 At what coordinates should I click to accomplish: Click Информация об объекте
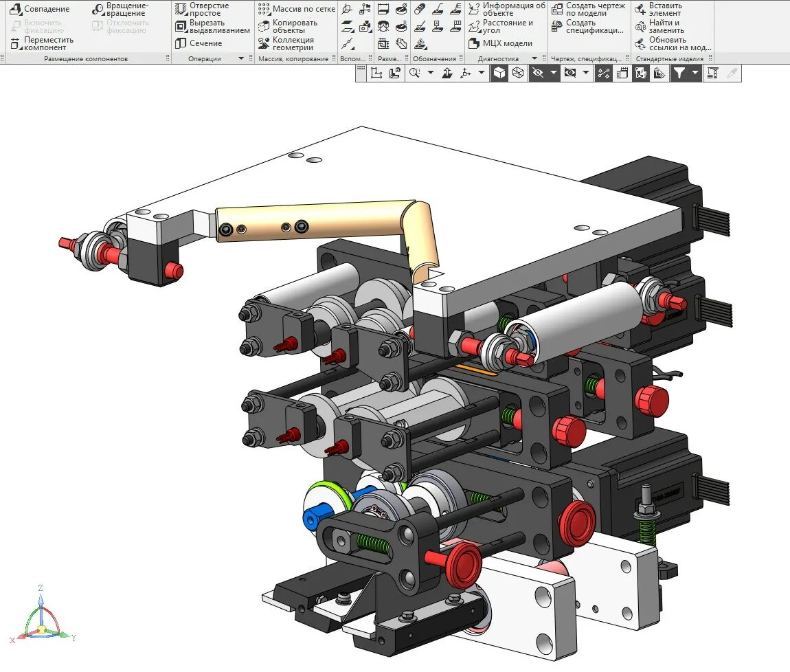pyautogui.click(x=507, y=9)
